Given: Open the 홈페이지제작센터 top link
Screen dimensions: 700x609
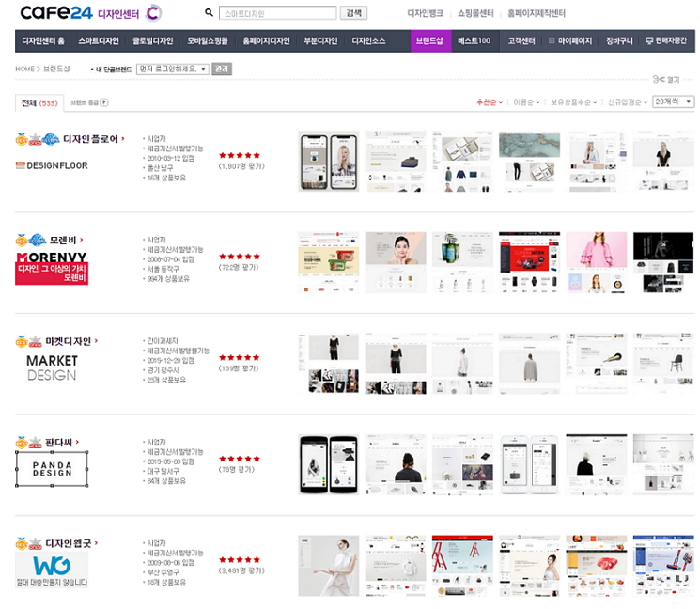Looking at the screenshot, I should click(x=537, y=13).
